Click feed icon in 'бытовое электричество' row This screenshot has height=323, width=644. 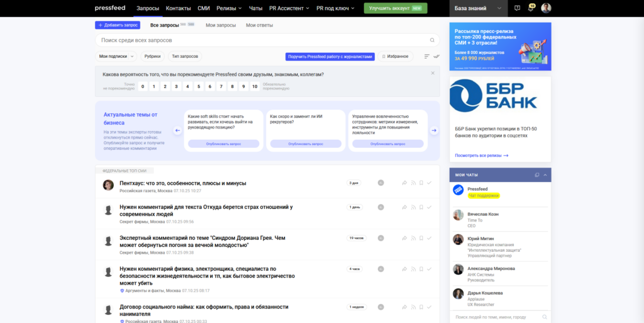point(413,269)
